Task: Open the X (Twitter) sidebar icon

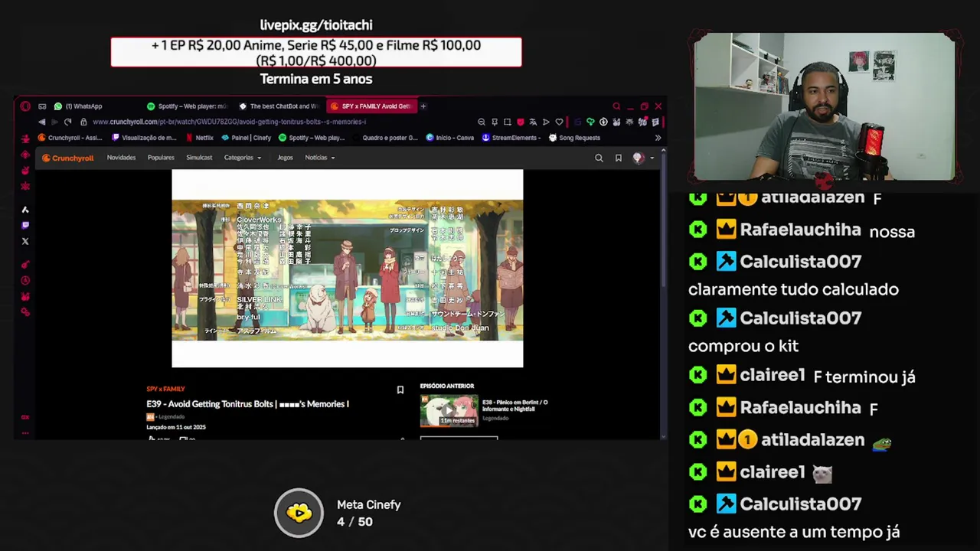Action: pyautogui.click(x=25, y=241)
